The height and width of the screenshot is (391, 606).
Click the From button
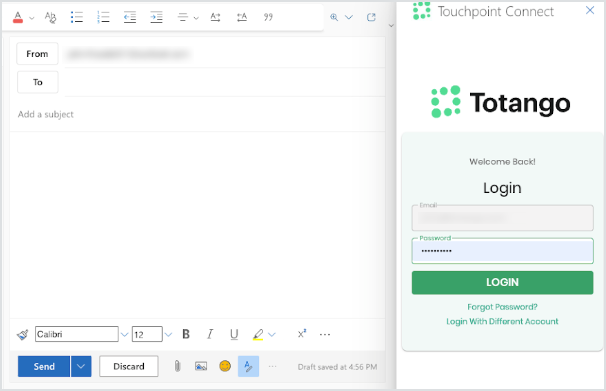pos(37,54)
